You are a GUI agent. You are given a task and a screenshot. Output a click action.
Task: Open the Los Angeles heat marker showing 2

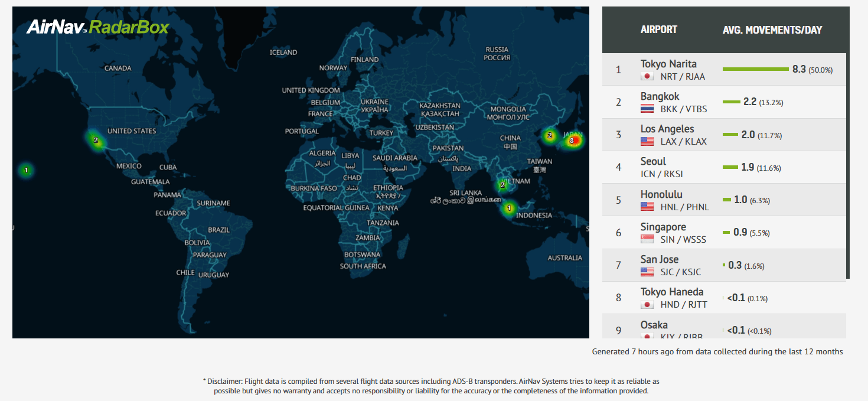(96, 141)
